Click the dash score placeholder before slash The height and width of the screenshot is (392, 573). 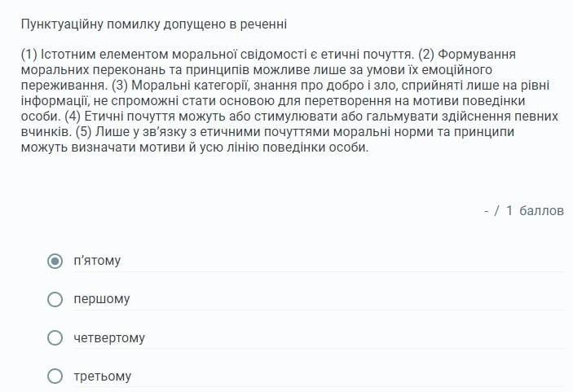click(x=486, y=211)
